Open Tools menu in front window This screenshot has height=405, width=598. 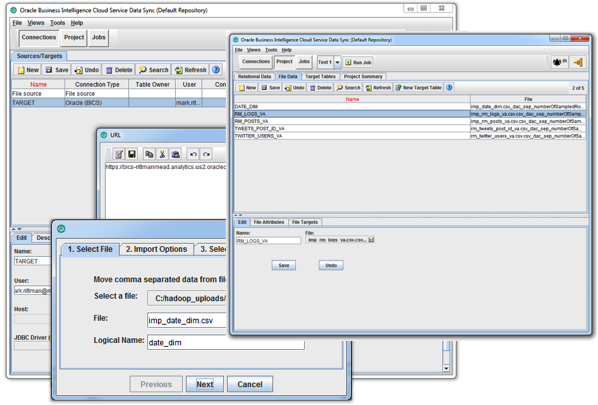[x=271, y=50]
